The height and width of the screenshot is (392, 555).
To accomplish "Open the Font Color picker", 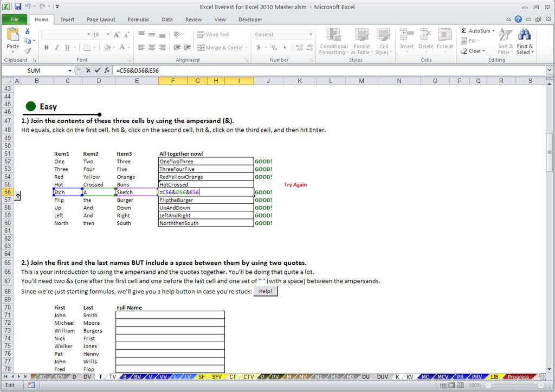I will [x=122, y=48].
